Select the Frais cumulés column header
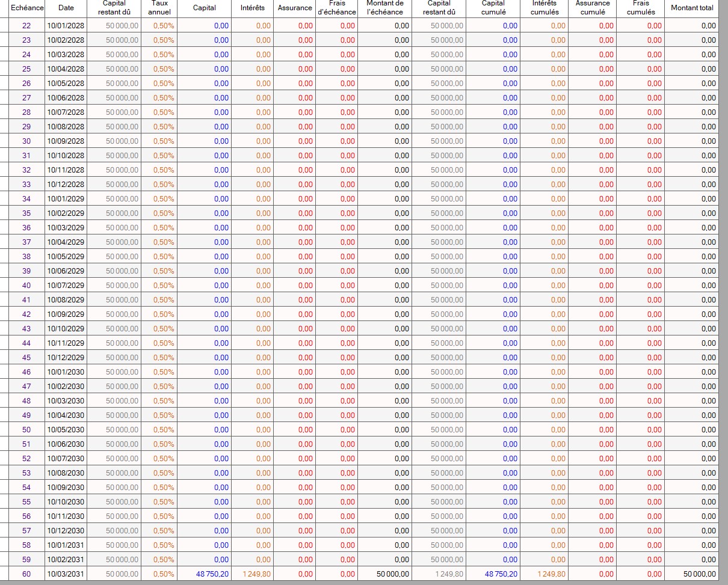The width and height of the screenshot is (728, 585). [640, 8]
